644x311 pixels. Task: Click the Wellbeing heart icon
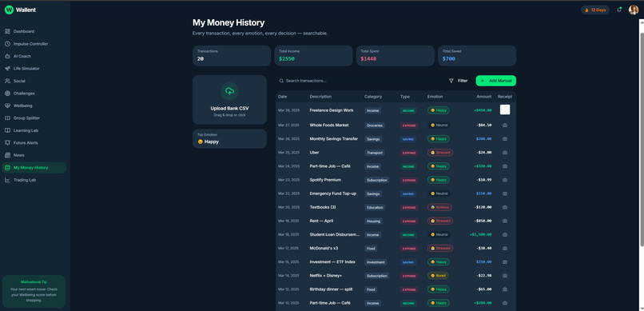tap(7, 106)
